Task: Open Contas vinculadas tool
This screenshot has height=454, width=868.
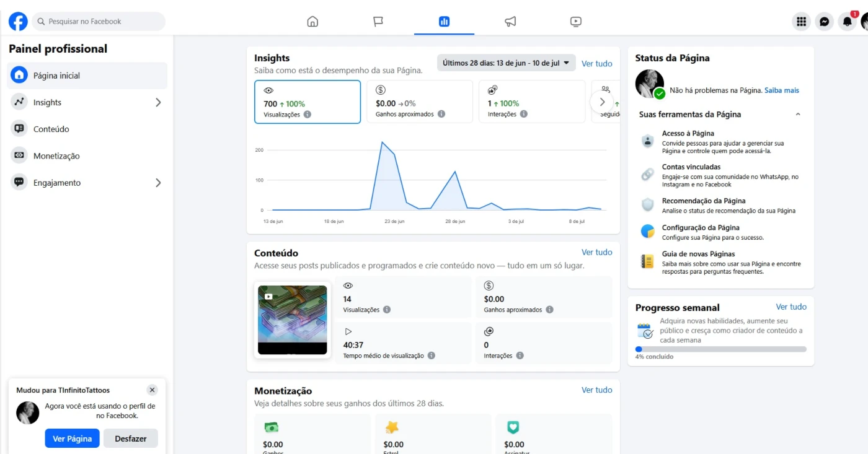Action: point(720,175)
